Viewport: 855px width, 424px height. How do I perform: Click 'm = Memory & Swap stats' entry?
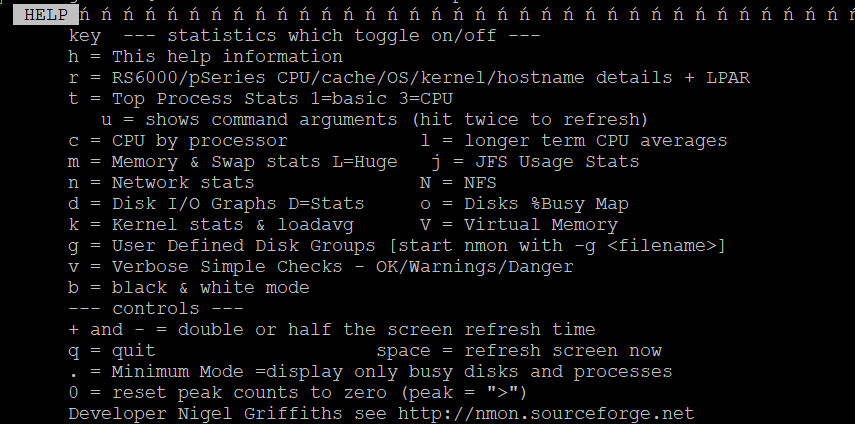point(233,162)
